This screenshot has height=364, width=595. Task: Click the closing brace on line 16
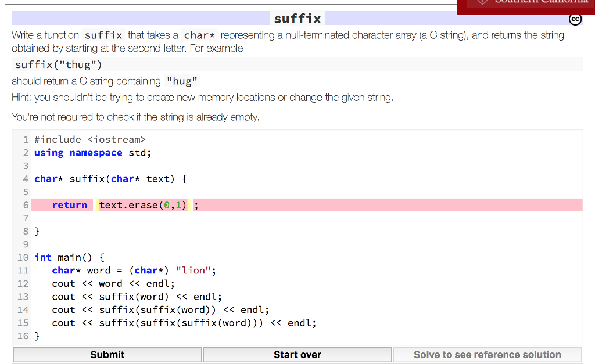pos(36,336)
